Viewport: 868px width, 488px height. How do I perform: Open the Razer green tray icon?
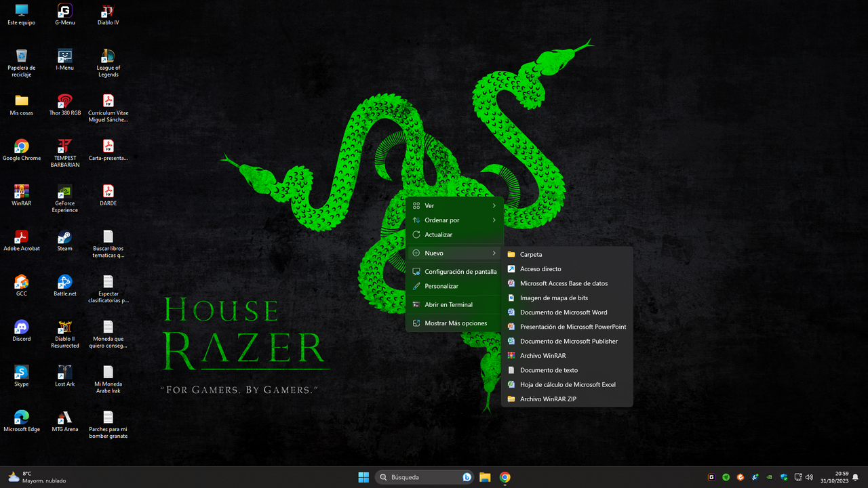pyautogui.click(x=726, y=477)
